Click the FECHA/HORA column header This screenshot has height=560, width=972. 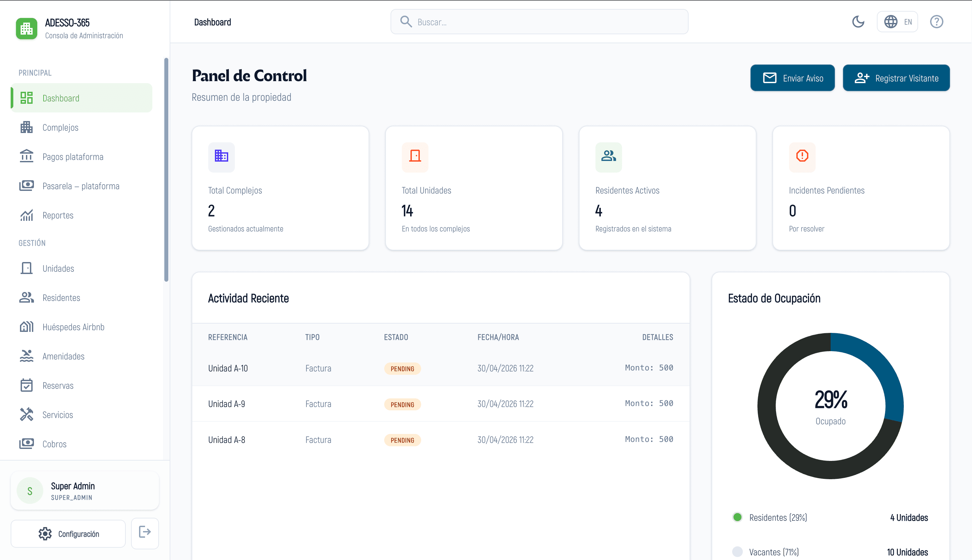point(498,337)
